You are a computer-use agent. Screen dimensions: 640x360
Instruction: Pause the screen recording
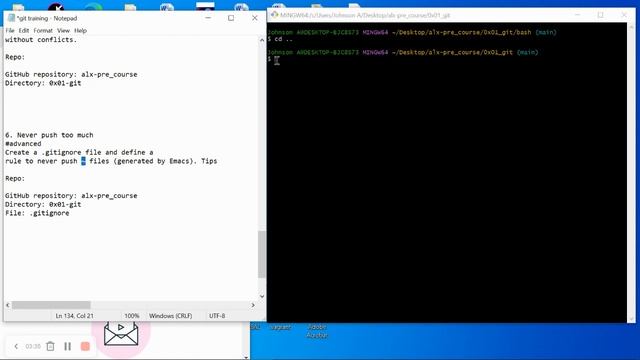(x=67, y=347)
